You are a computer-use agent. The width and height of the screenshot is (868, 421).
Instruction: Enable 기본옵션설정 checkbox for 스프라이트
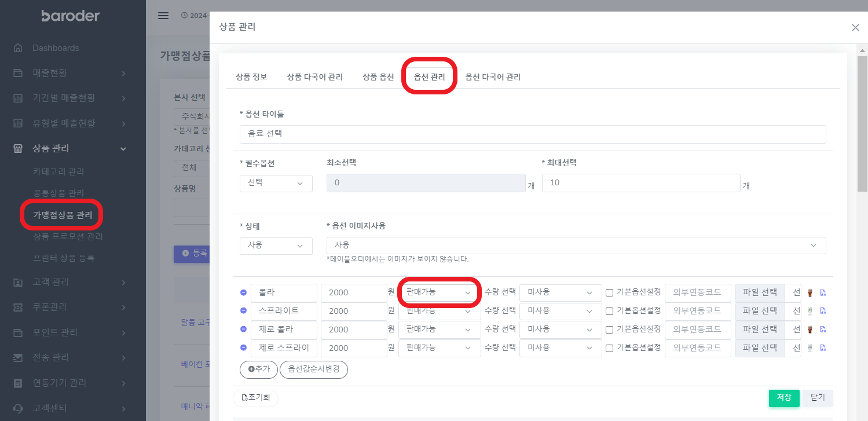[x=609, y=312]
